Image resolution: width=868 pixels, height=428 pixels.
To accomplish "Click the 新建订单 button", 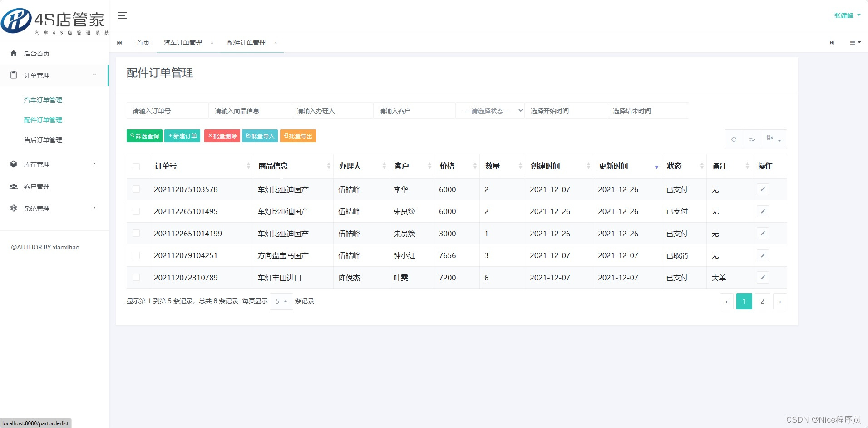I will [182, 136].
